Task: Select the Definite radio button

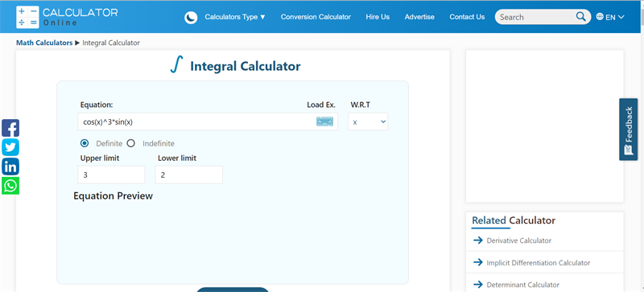Action: 85,143
